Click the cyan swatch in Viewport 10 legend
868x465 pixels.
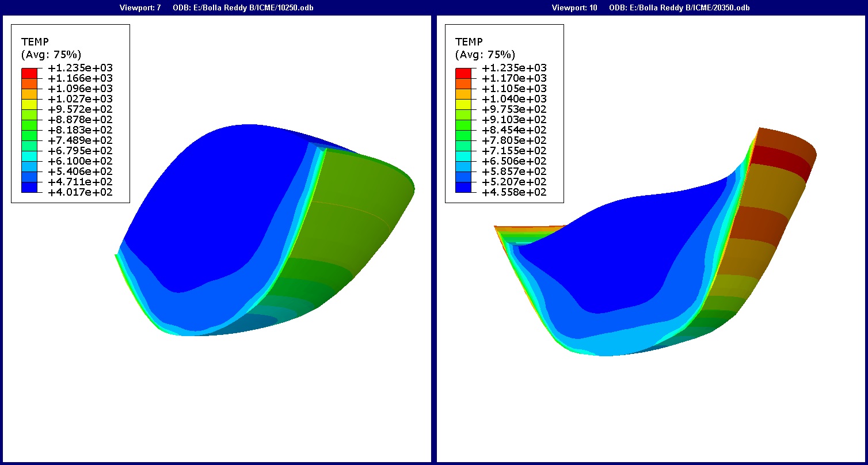(463, 156)
